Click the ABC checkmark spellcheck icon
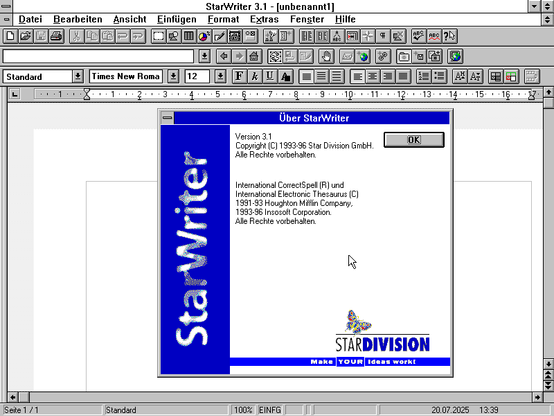This screenshot has width=554, height=416. tap(418, 36)
